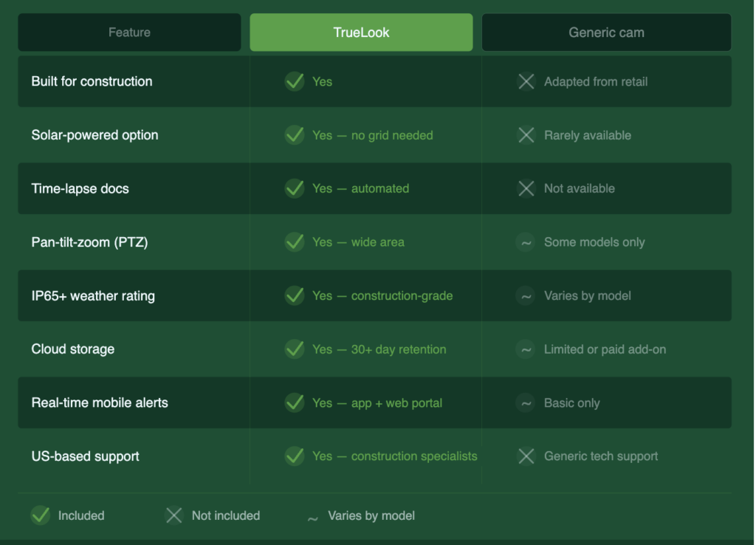Click the checkmark icon beside Built for construction
This screenshot has height=545, width=756.
[295, 81]
